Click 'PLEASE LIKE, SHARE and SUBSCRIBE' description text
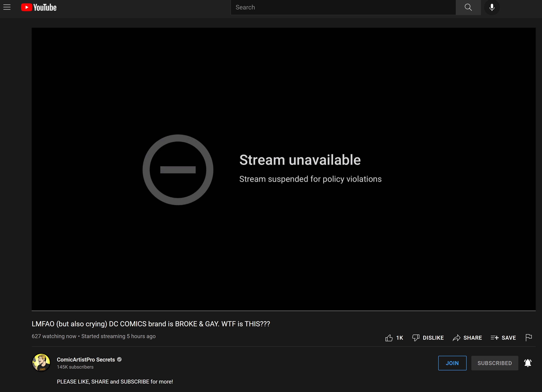Screen dimensions: 542x392 (x=115, y=382)
